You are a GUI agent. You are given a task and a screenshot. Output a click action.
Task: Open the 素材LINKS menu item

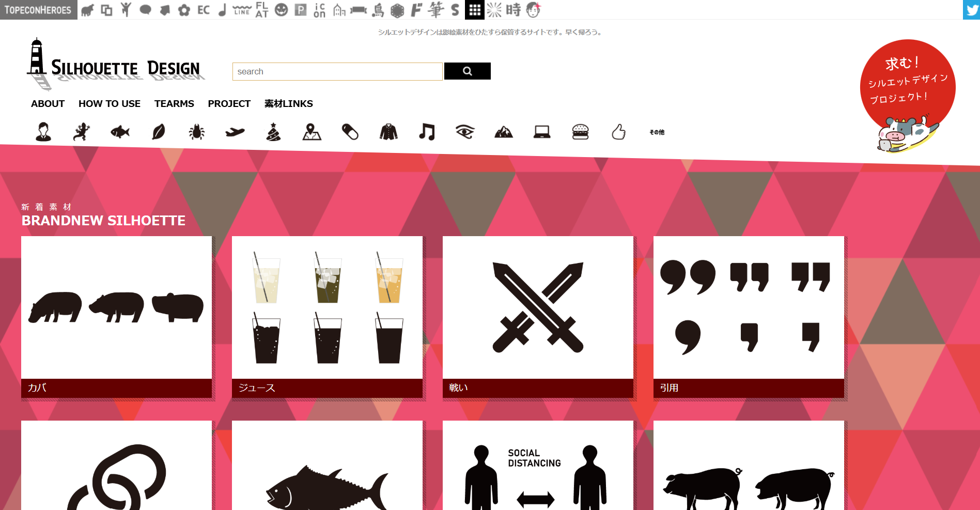pyautogui.click(x=289, y=104)
